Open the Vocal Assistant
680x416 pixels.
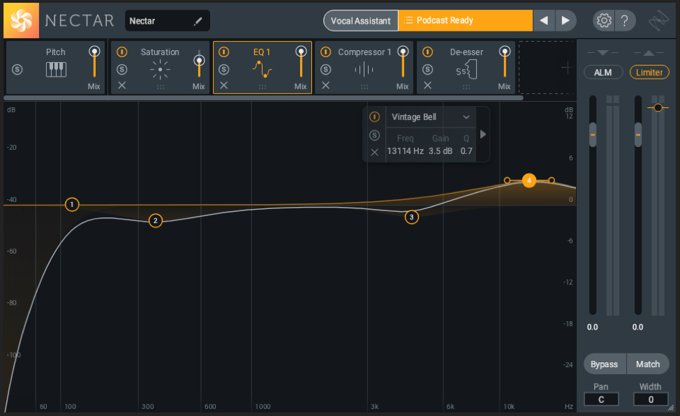pyautogui.click(x=360, y=21)
